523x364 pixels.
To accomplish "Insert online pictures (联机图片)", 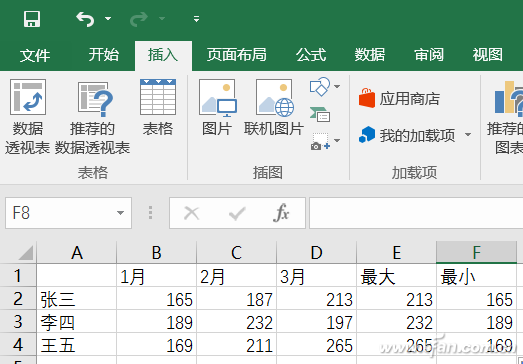I will click(274, 107).
